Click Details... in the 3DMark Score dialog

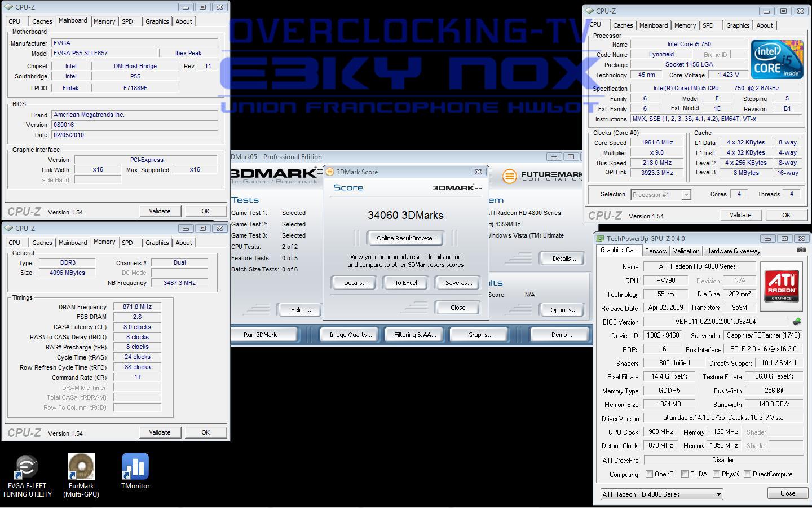point(356,283)
